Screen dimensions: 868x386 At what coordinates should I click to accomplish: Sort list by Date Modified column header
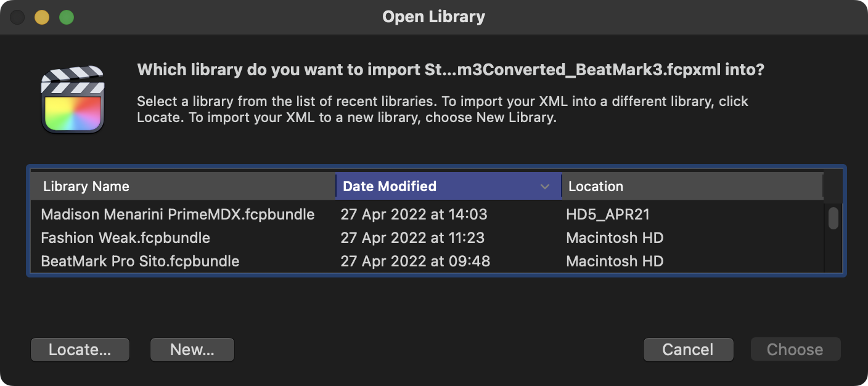click(448, 186)
